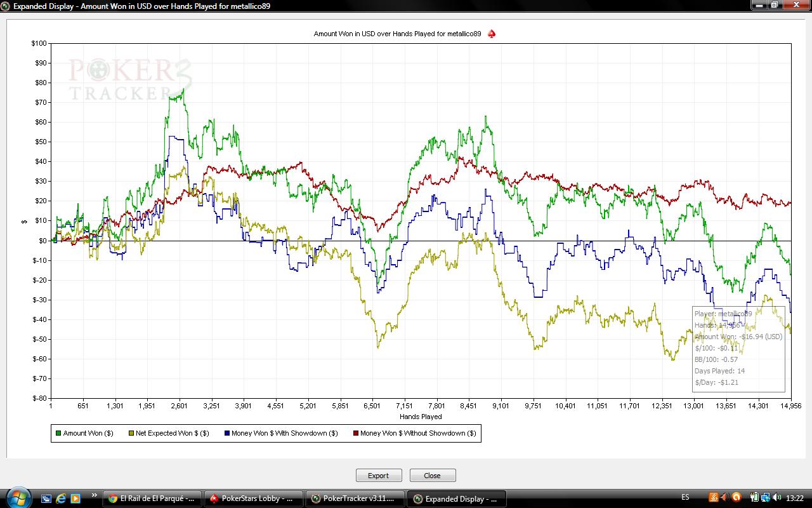Click the yellow Net Expected Won legend swatch

point(131,433)
